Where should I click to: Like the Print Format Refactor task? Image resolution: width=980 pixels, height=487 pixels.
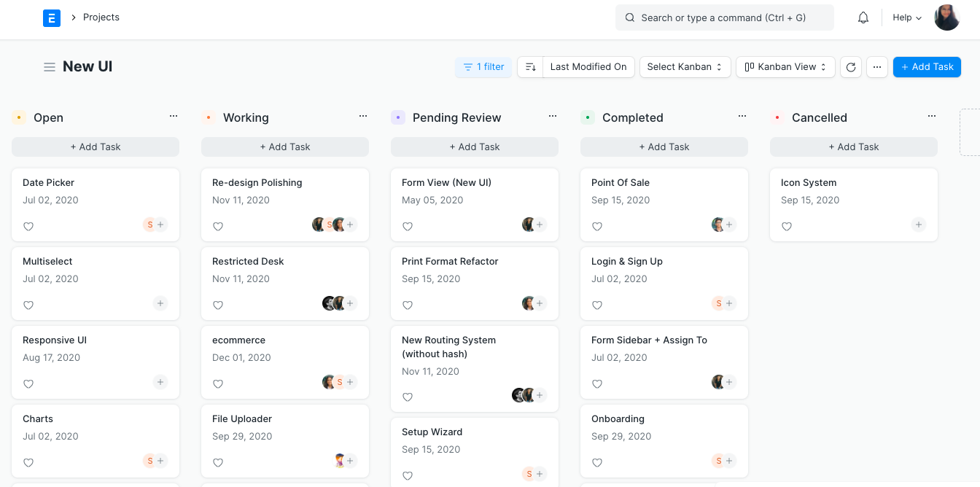click(408, 305)
